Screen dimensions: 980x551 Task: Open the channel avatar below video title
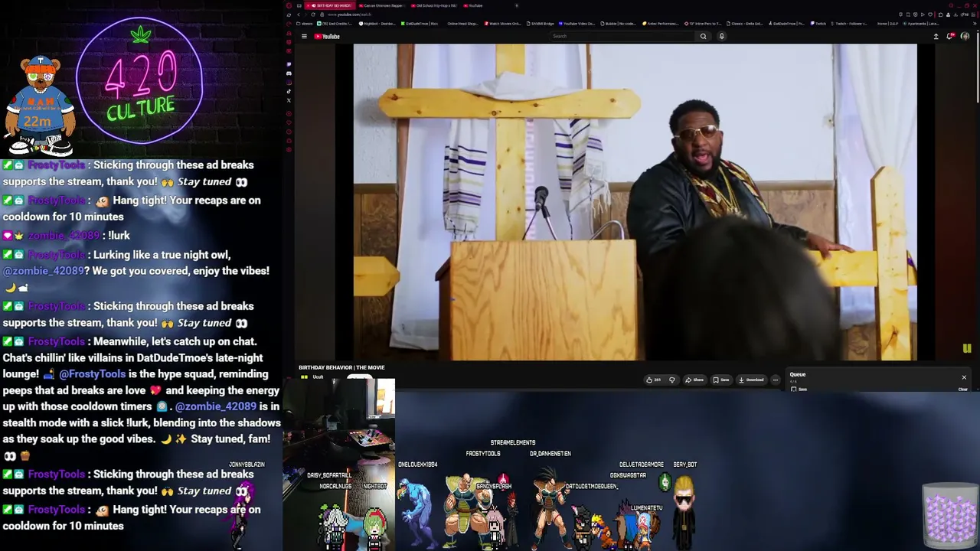tap(304, 377)
